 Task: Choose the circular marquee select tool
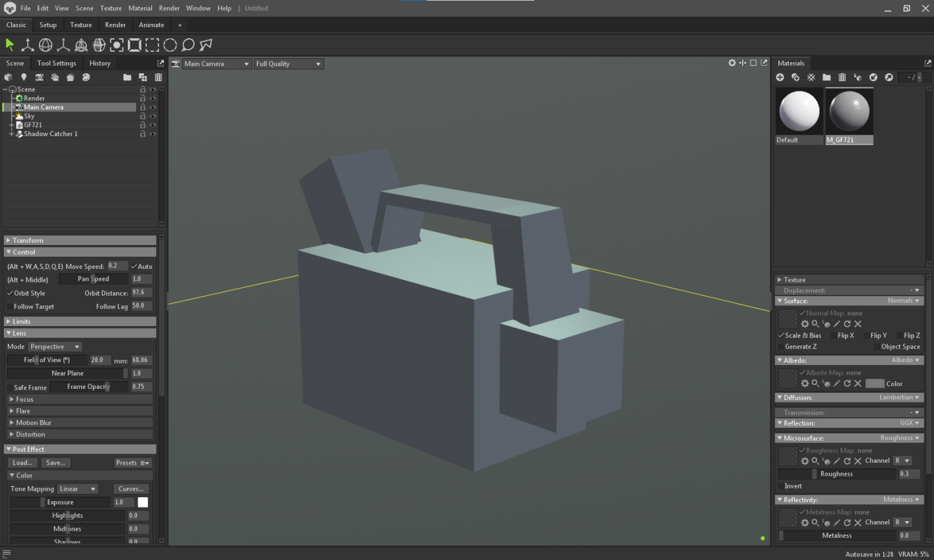[x=170, y=45]
